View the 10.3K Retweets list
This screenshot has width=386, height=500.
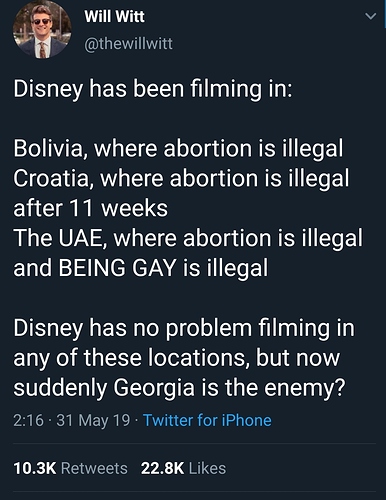pyautogui.click(x=70, y=468)
